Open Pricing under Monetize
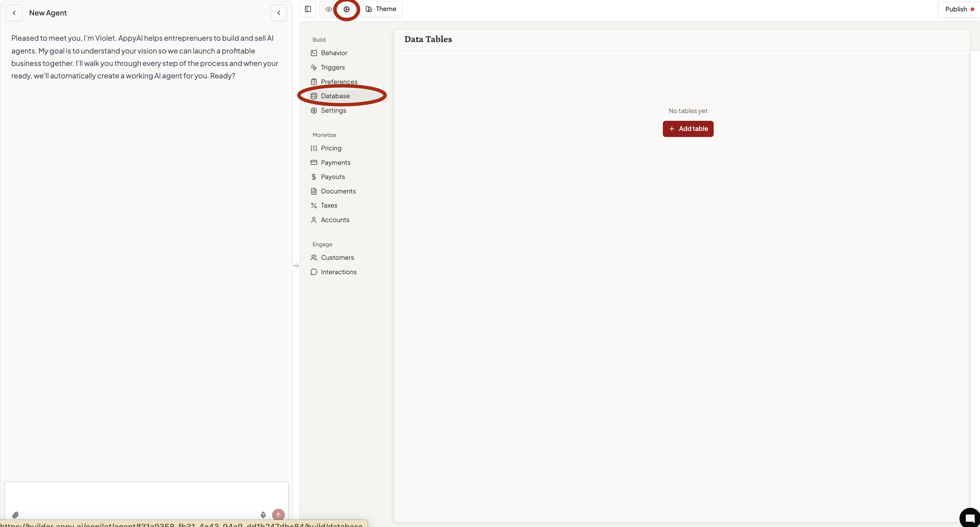This screenshot has height=527, width=980. click(331, 148)
